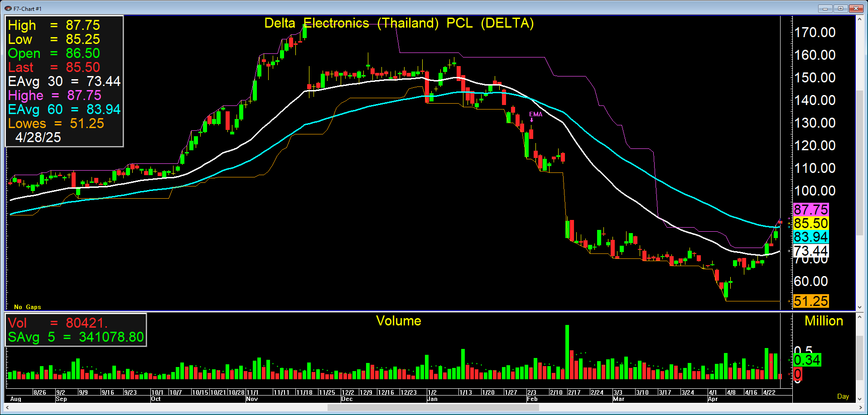
Task: Click the Mar month label on time axis
Action: coord(618,399)
